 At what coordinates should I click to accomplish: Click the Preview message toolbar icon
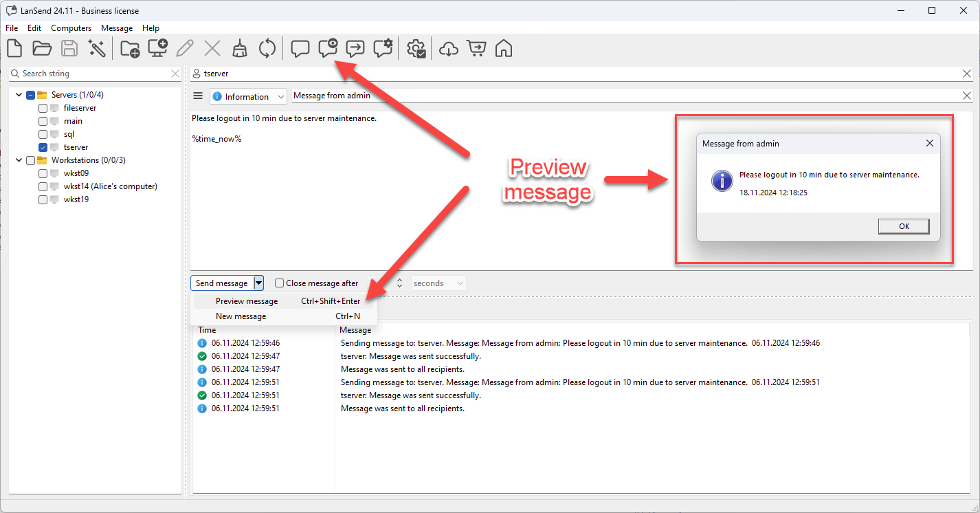[328, 49]
